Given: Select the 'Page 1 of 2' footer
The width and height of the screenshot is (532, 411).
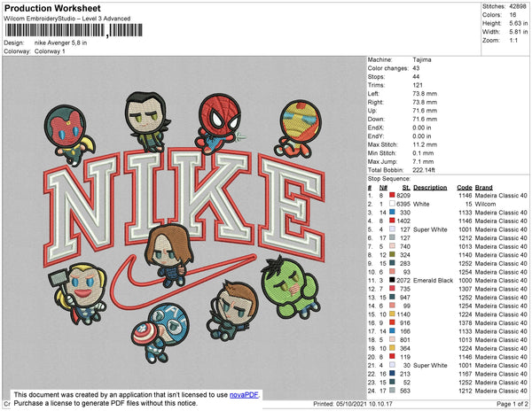Looking at the screenshot, I should click(x=512, y=404).
